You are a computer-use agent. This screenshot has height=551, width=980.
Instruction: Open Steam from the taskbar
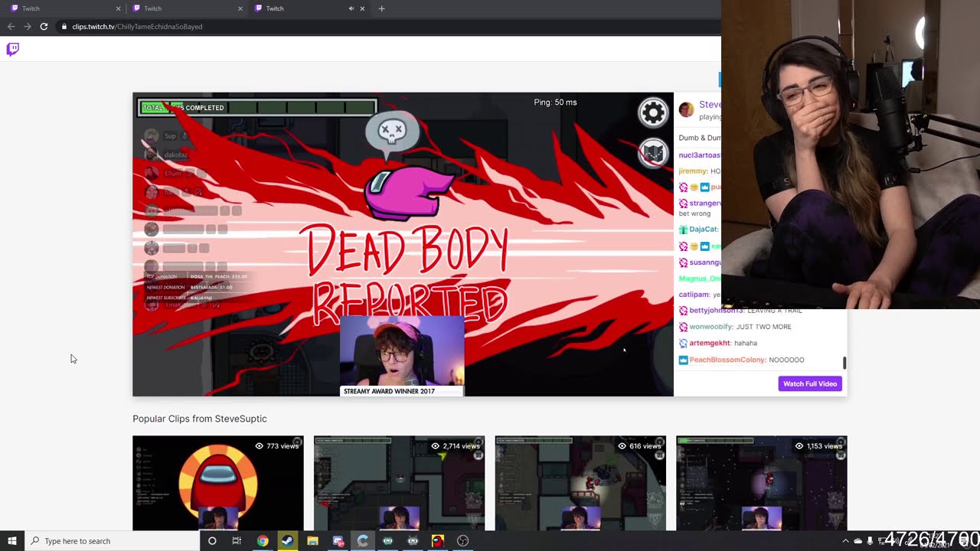tap(287, 541)
